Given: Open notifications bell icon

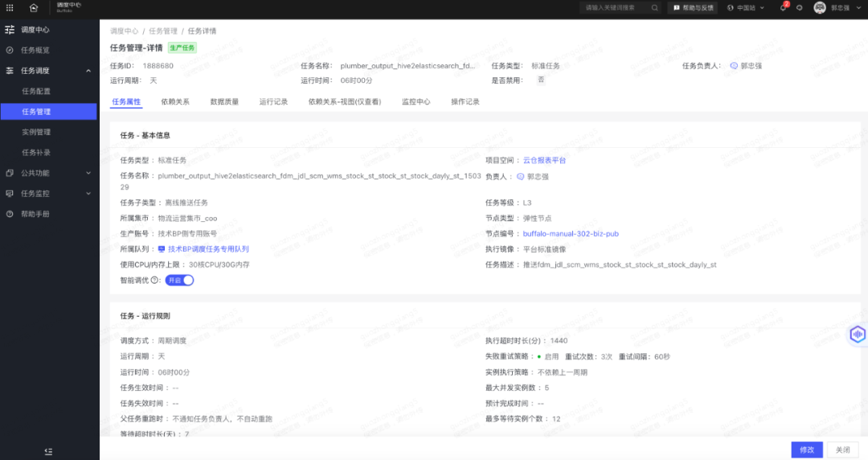Looking at the screenshot, I should pyautogui.click(x=783, y=8).
